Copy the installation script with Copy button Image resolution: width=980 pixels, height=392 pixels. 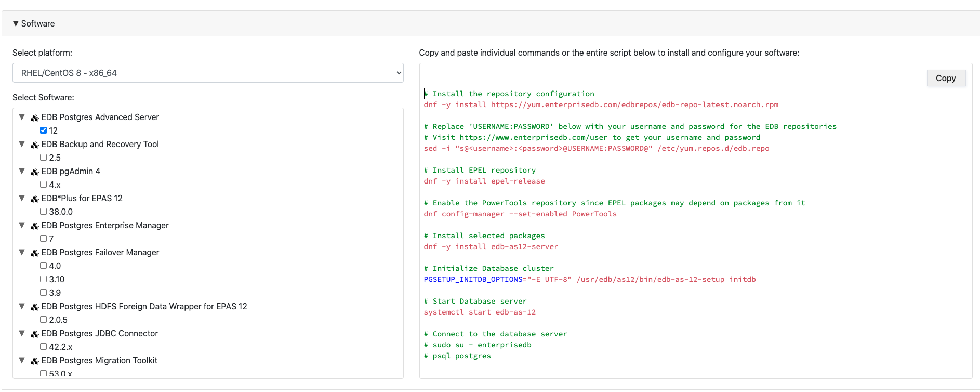pyautogui.click(x=946, y=78)
